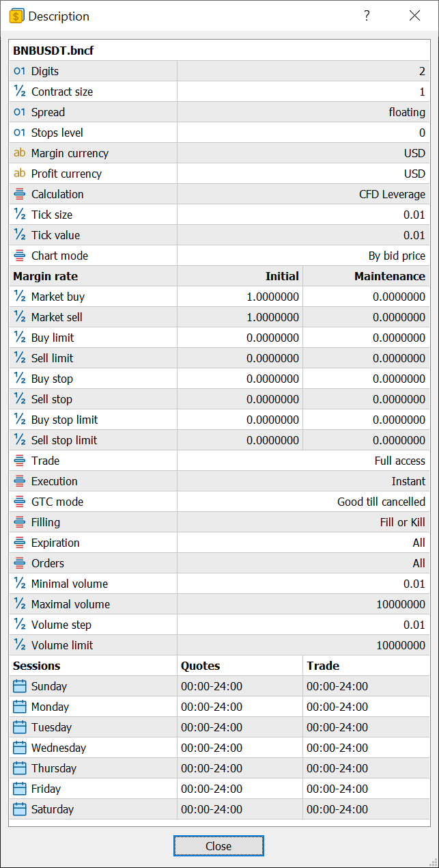Click the icon next to Market buy

coord(19,297)
